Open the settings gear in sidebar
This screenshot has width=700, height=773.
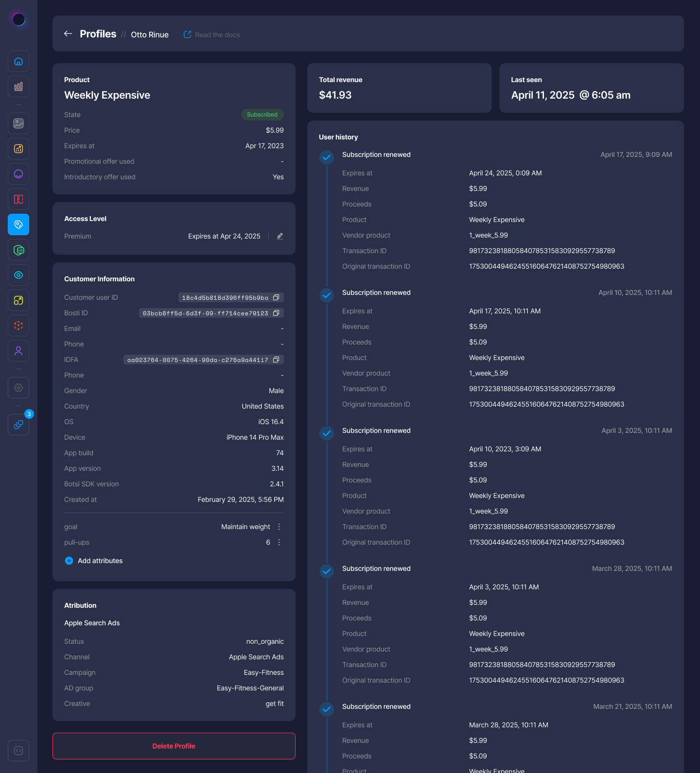coord(18,388)
